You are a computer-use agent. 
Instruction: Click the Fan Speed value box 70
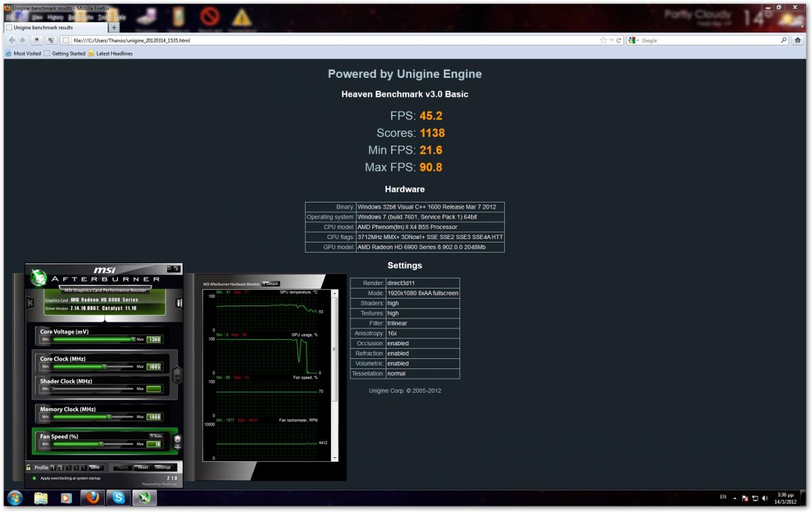point(154,444)
